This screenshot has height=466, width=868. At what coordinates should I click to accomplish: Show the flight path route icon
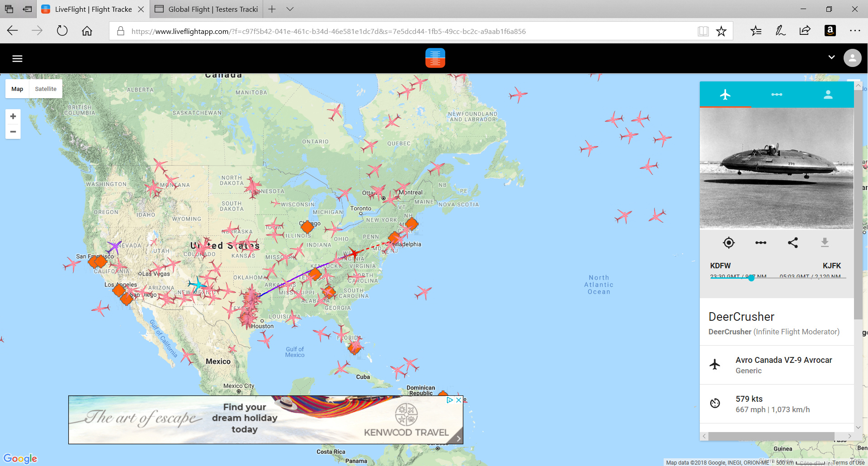click(x=761, y=243)
